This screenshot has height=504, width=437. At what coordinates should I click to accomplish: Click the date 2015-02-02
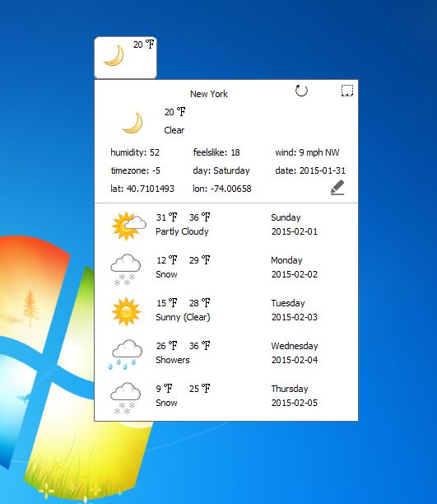pyautogui.click(x=295, y=274)
